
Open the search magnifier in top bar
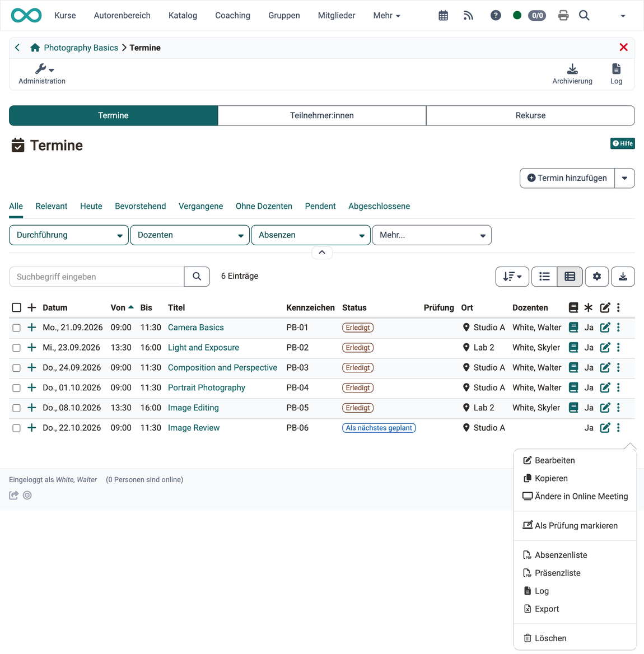coord(584,16)
